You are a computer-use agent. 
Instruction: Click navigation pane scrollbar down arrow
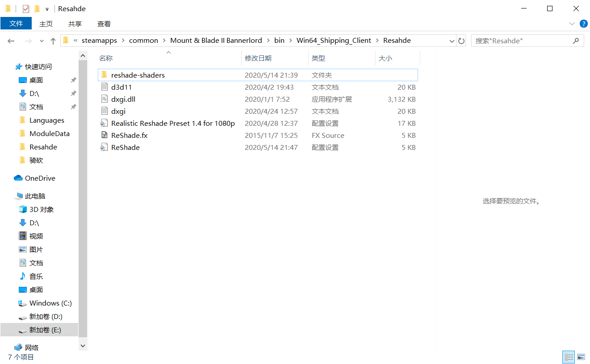(x=83, y=346)
